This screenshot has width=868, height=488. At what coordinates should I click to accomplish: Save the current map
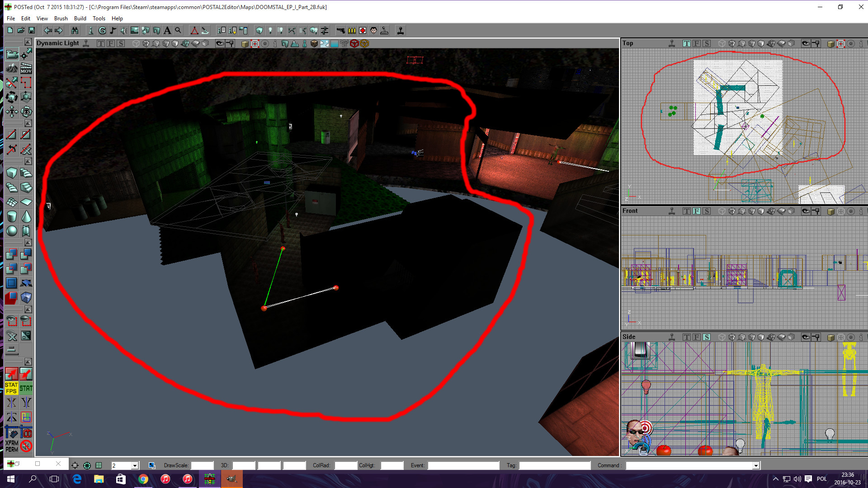(x=32, y=30)
